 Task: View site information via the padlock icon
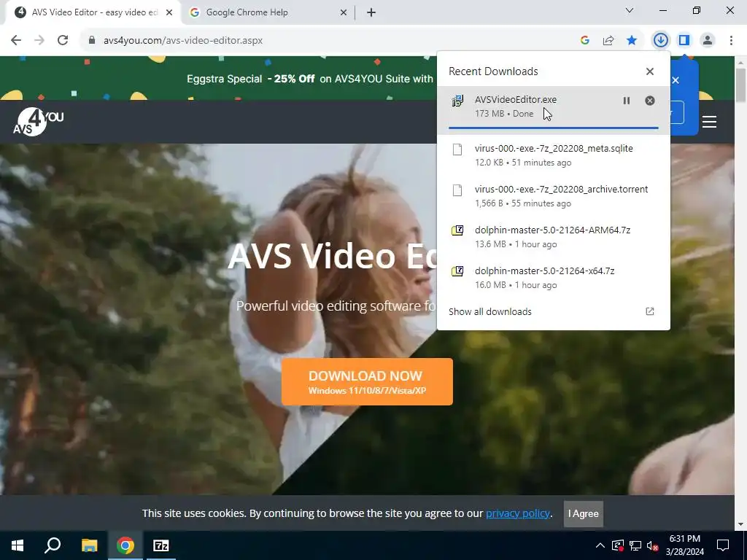pos(92,41)
